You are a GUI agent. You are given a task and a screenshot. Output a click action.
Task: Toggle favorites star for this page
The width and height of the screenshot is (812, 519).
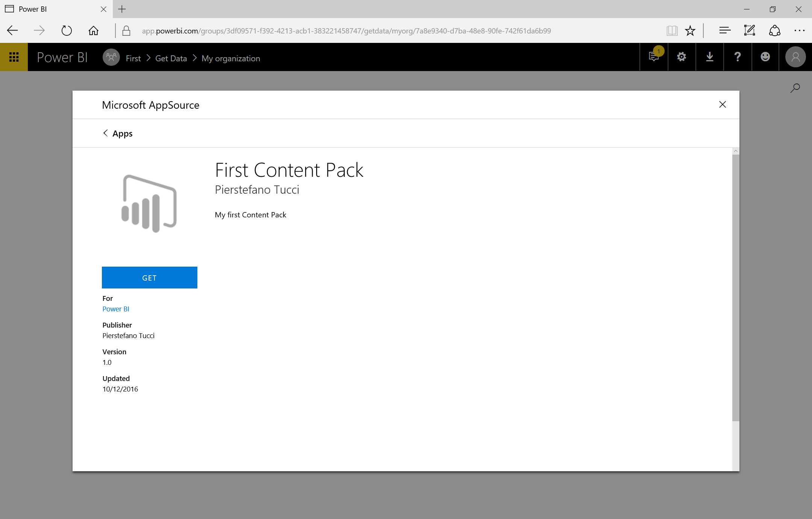coord(690,30)
